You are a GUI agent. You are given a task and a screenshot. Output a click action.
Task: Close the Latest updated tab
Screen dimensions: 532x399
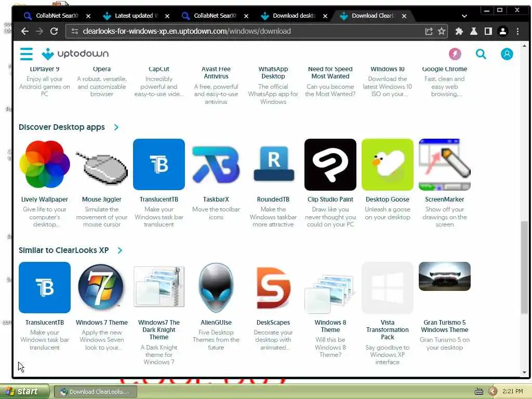[x=167, y=16]
